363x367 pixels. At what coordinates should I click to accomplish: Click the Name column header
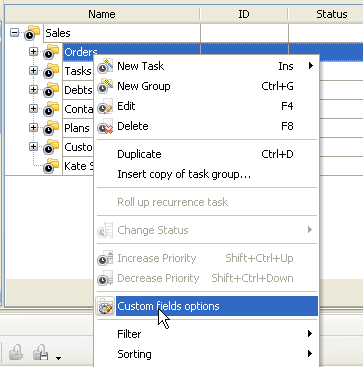(x=102, y=14)
